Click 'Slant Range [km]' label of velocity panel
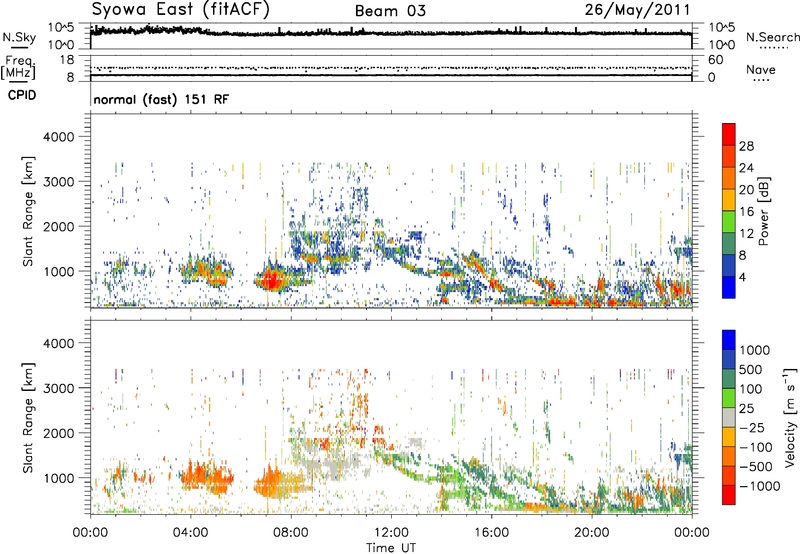800x554 pixels. [x=28, y=417]
